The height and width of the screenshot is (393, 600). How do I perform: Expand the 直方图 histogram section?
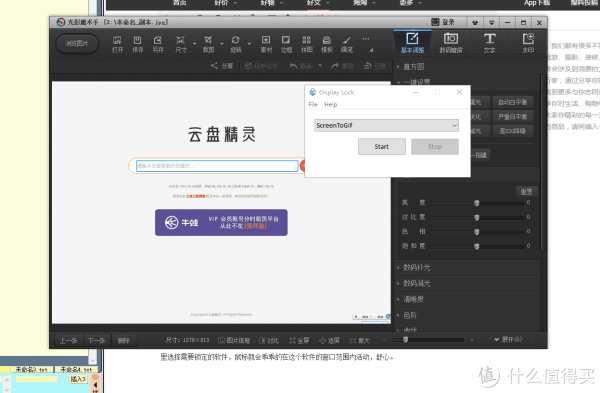tap(414, 67)
